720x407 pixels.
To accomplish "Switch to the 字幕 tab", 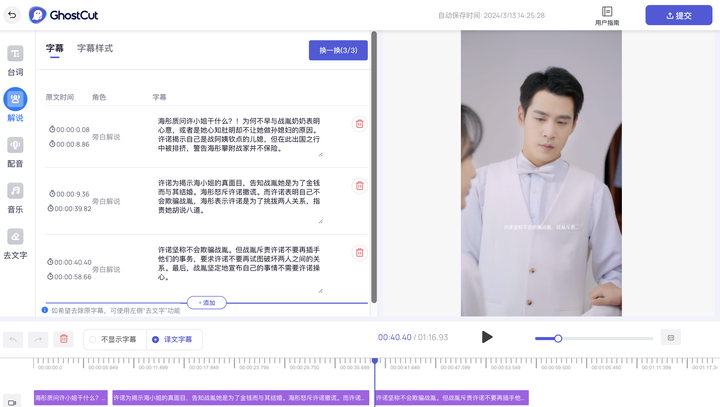I will 55,48.
